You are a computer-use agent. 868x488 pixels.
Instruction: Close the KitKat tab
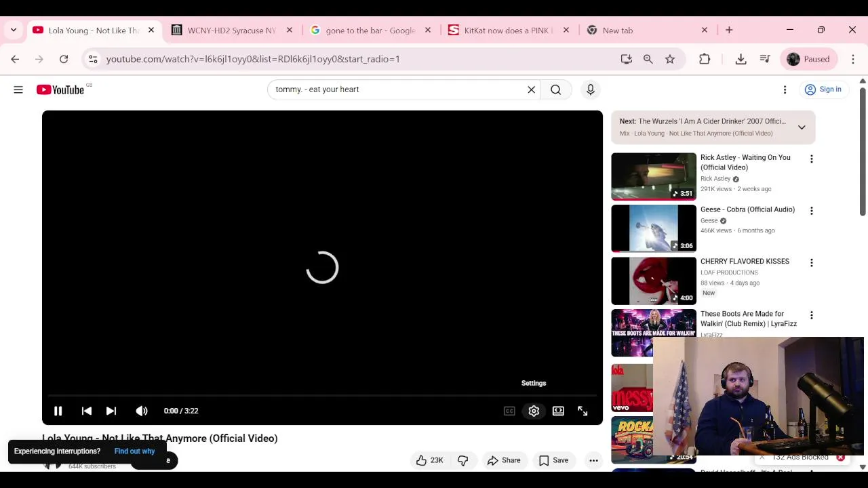566,30
